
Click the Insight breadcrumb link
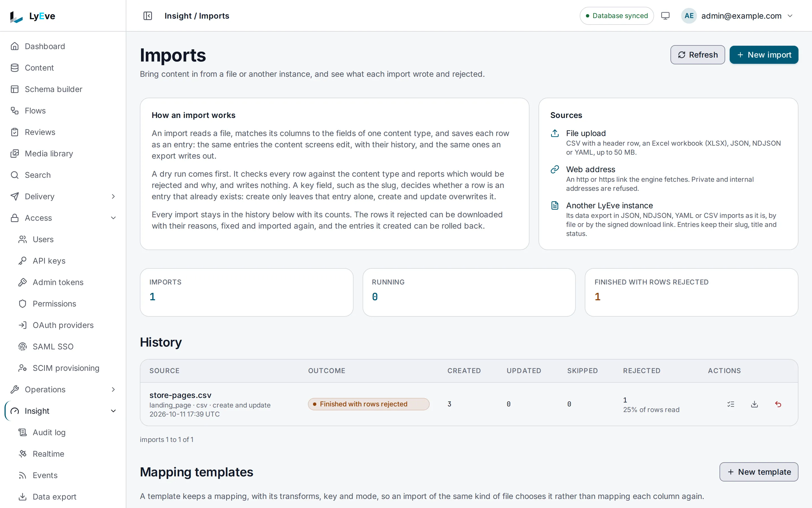pos(178,16)
